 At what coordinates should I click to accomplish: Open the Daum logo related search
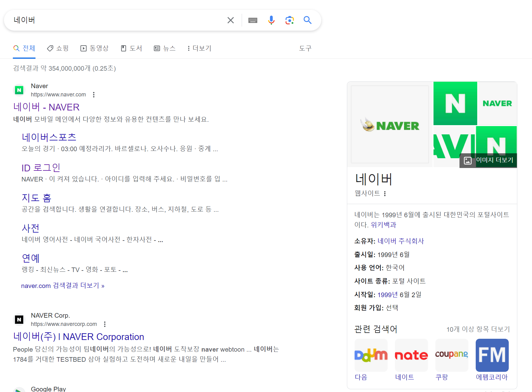[371, 355]
